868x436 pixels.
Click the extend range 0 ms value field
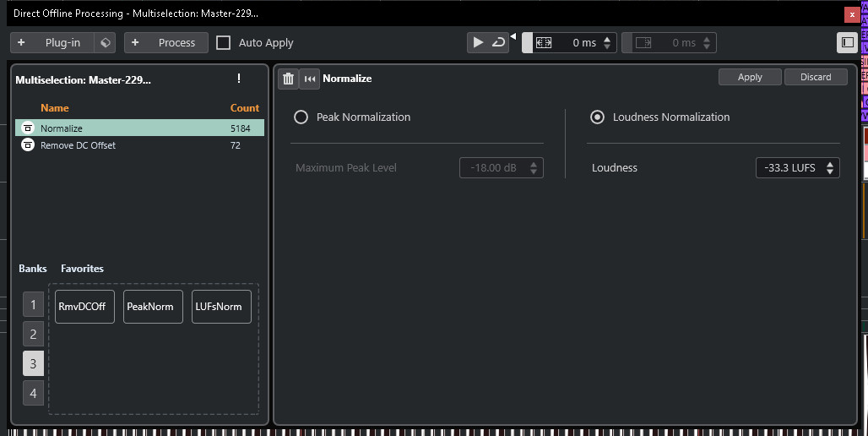tap(583, 42)
